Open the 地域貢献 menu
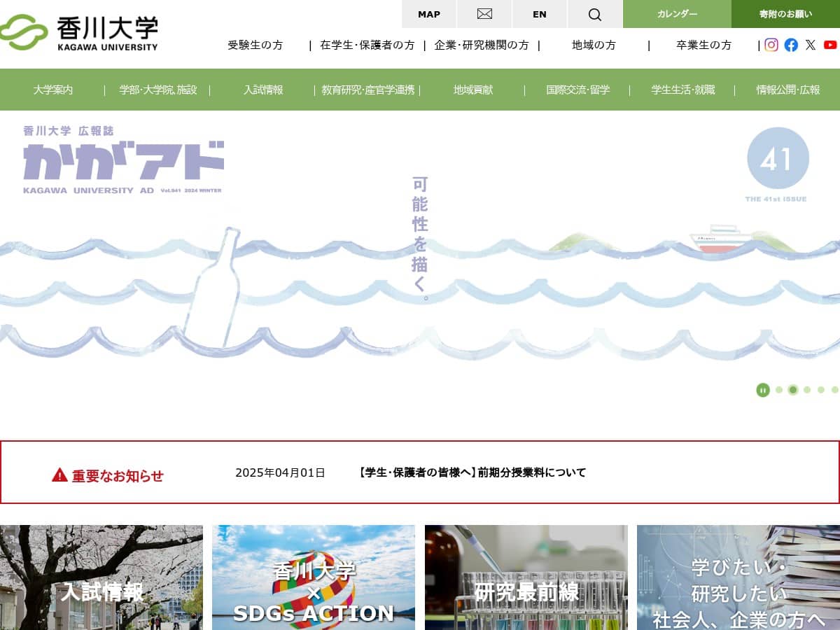The image size is (840, 630). pos(473,90)
